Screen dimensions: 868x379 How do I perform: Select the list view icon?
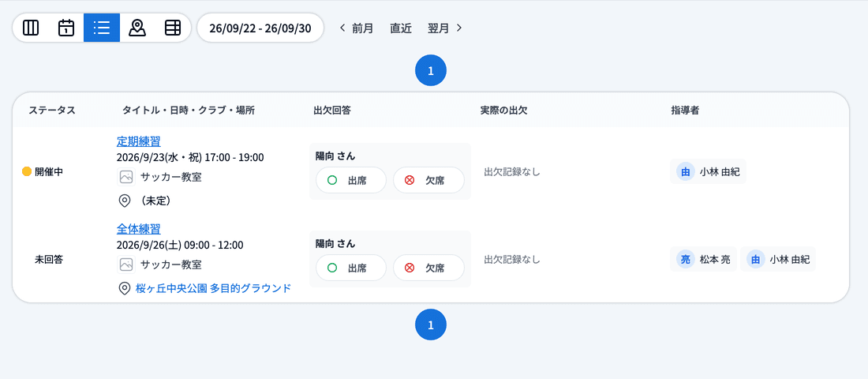102,28
